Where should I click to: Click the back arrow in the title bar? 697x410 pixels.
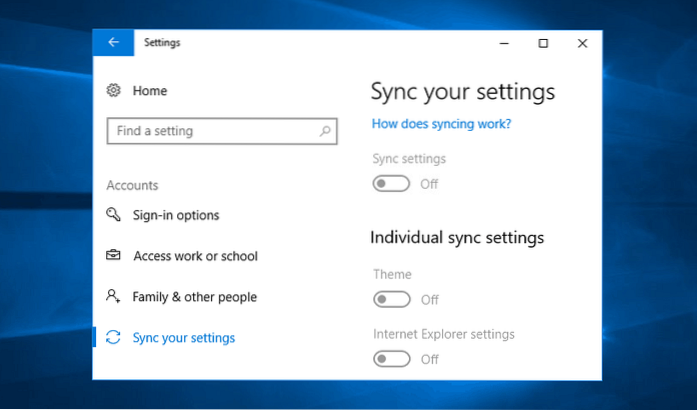(x=113, y=43)
